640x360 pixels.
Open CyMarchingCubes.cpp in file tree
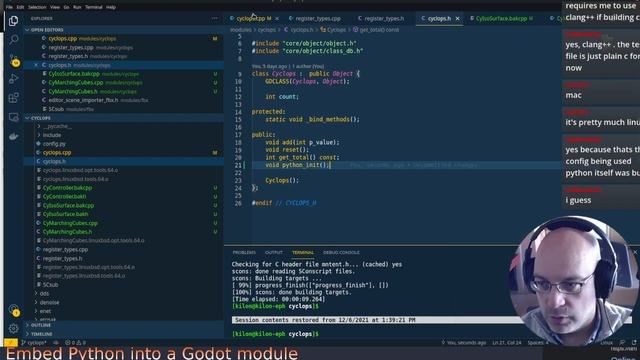coord(70,223)
